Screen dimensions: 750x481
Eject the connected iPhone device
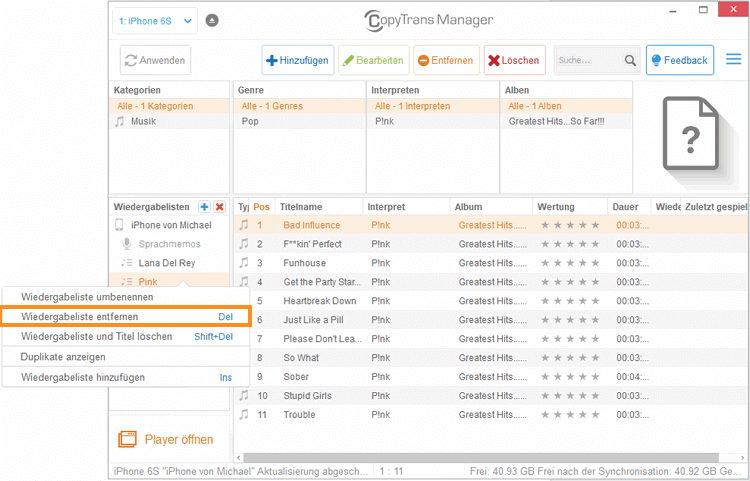point(212,21)
